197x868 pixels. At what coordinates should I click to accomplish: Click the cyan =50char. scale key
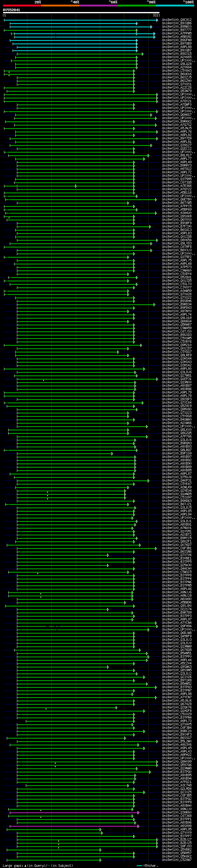click(x=147, y=865)
